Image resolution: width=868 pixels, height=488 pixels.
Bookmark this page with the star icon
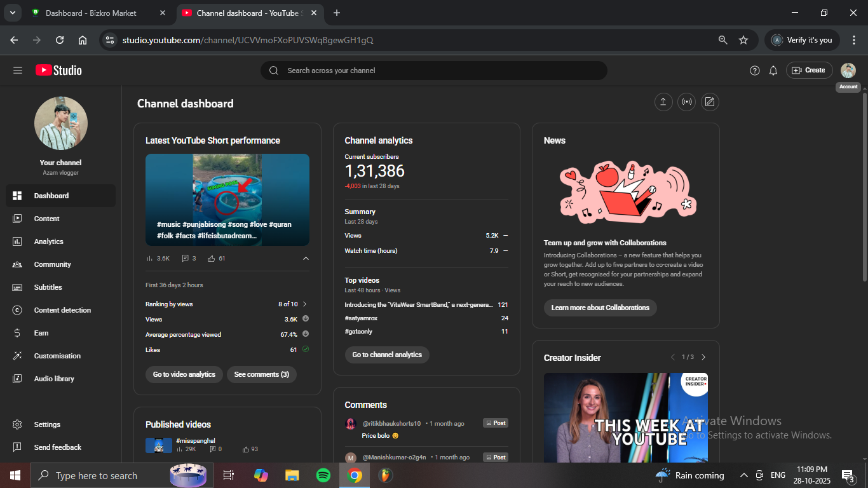tap(743, 40)
